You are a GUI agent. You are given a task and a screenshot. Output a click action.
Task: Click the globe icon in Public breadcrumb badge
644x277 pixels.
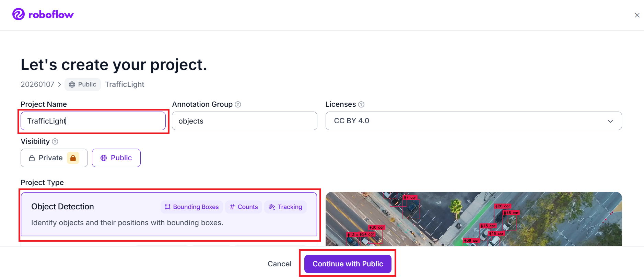[x=72, y=84]
